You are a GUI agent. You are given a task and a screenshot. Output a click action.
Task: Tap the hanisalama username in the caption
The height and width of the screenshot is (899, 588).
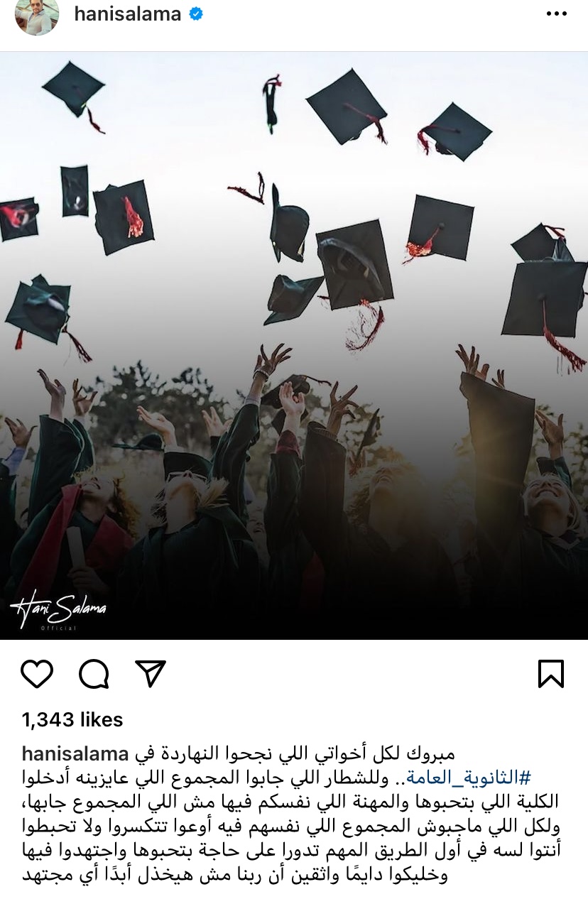(x=75, y=753)
